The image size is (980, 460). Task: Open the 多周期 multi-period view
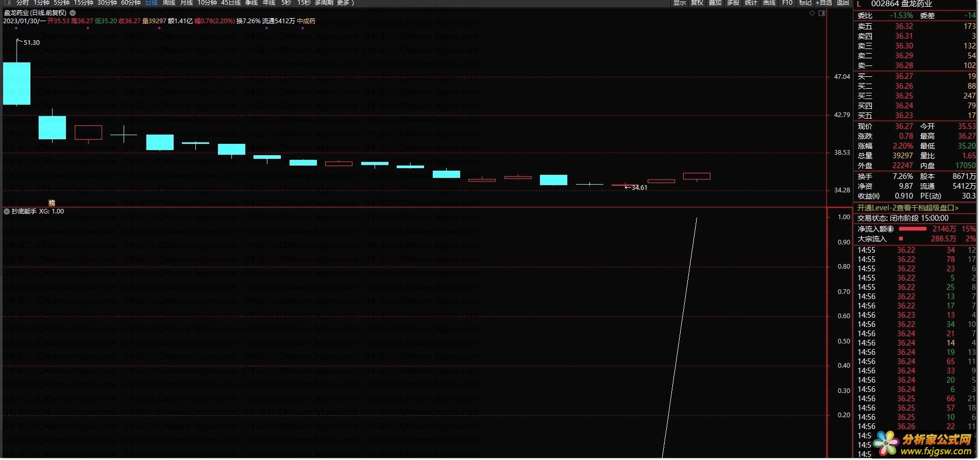click(x=324, y=3)
